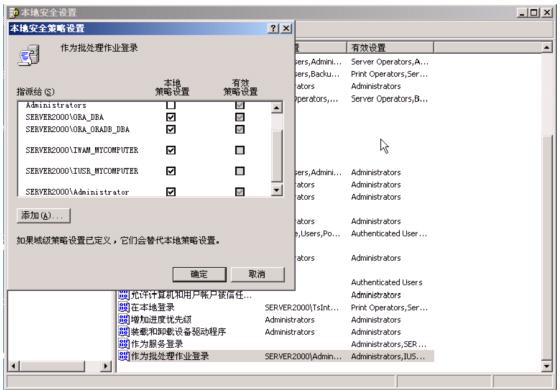Click effective policy checkbox for SERVER2000\IUSR_MYCOMPUTER

point(240,171)
